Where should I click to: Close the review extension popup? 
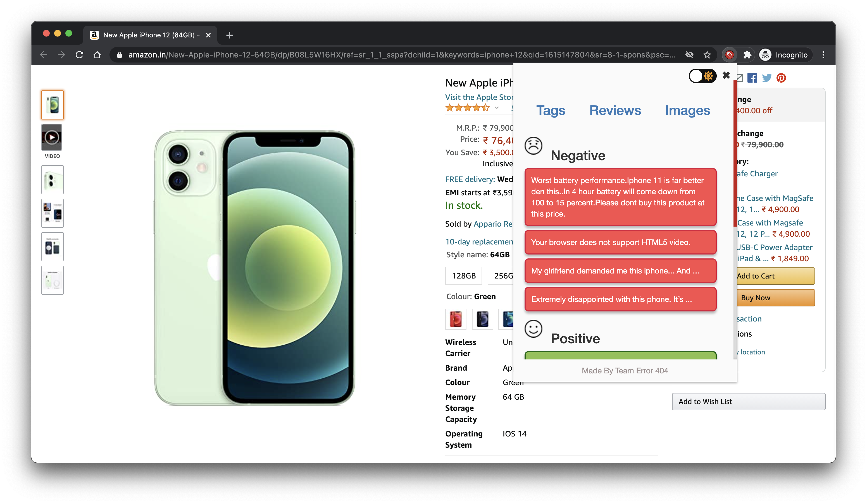(726, 75)
